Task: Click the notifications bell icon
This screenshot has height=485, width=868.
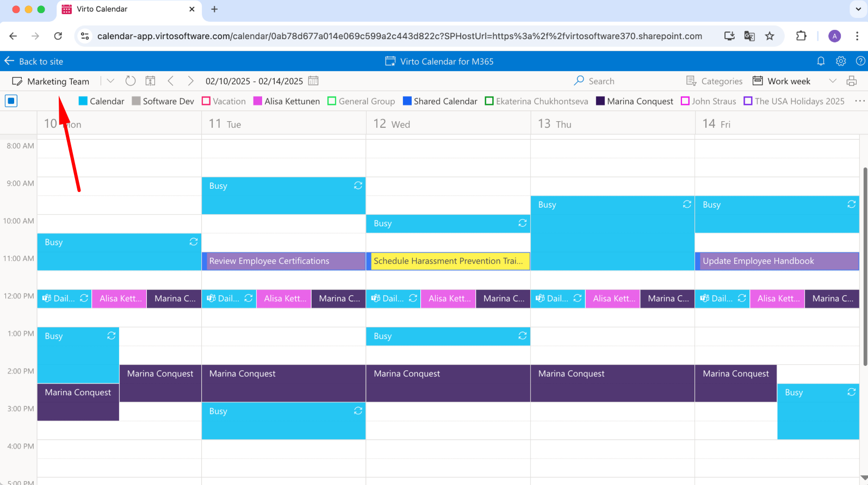Action: coord(821,61)
